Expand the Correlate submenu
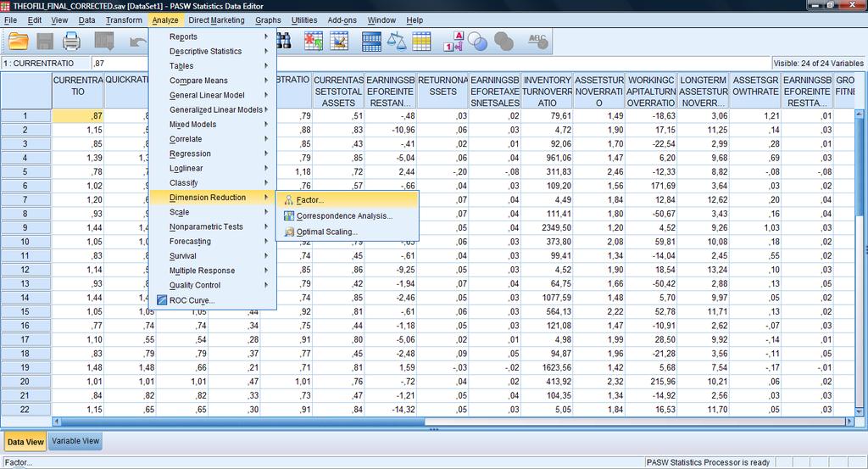This screenshot has height=469, width=868. tap(213, 139)
